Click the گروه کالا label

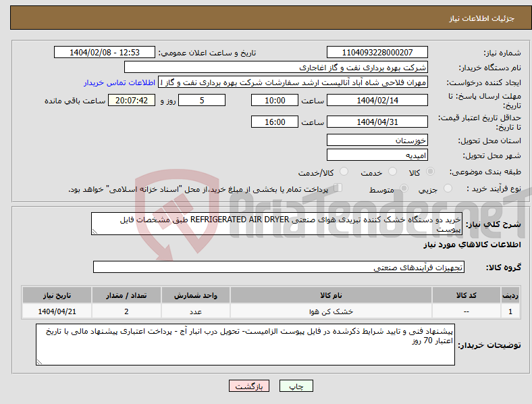(x=504, y=268)
